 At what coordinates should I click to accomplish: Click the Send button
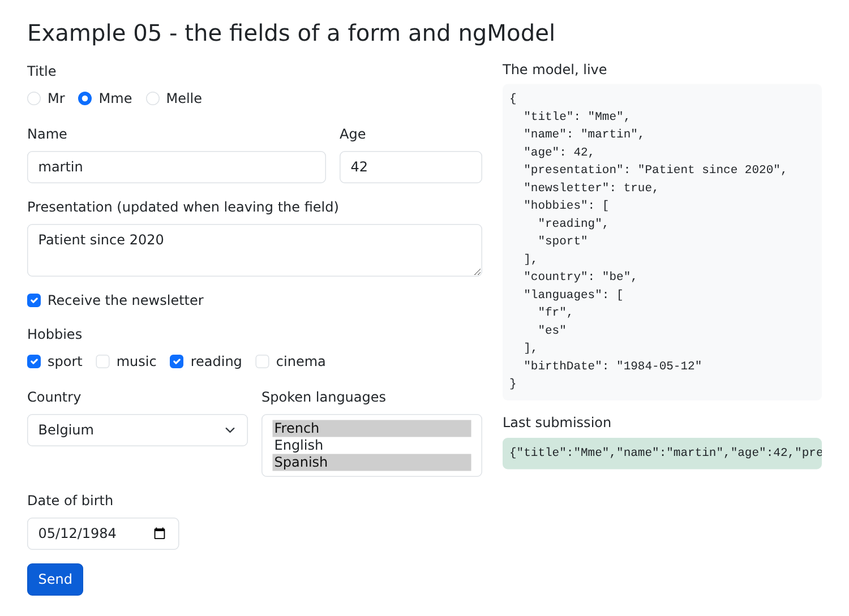coord(55,579)
